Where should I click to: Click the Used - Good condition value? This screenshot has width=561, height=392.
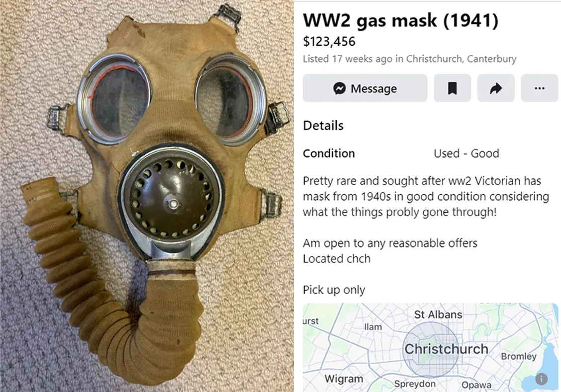[466, 154]
